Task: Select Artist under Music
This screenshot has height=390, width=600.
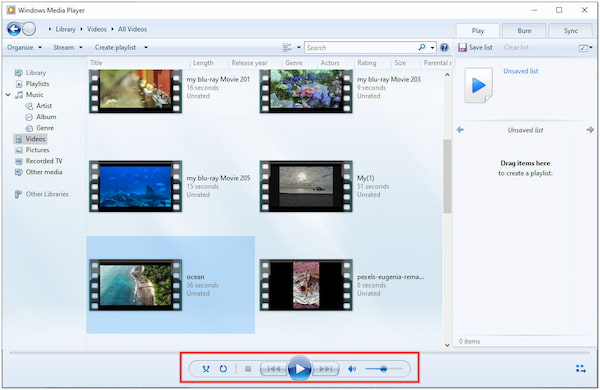Action: coord(44,106)
